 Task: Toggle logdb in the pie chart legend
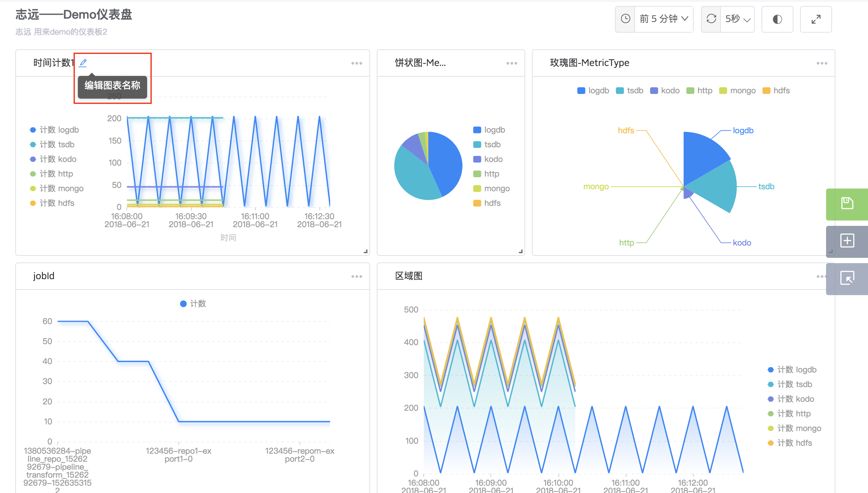pos(489,130)
